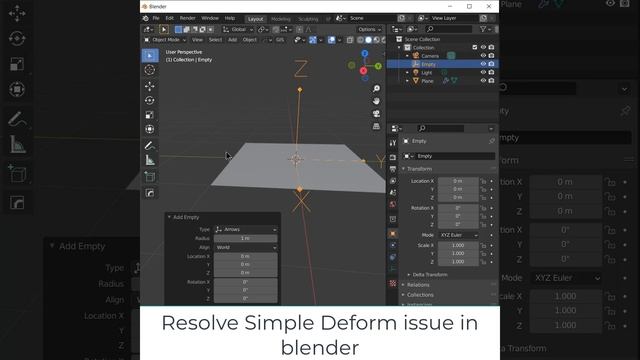The image size is (640, 360).
Task: Open rotation Mode XYZ Euler dropdown
Action: coord(458,235)
